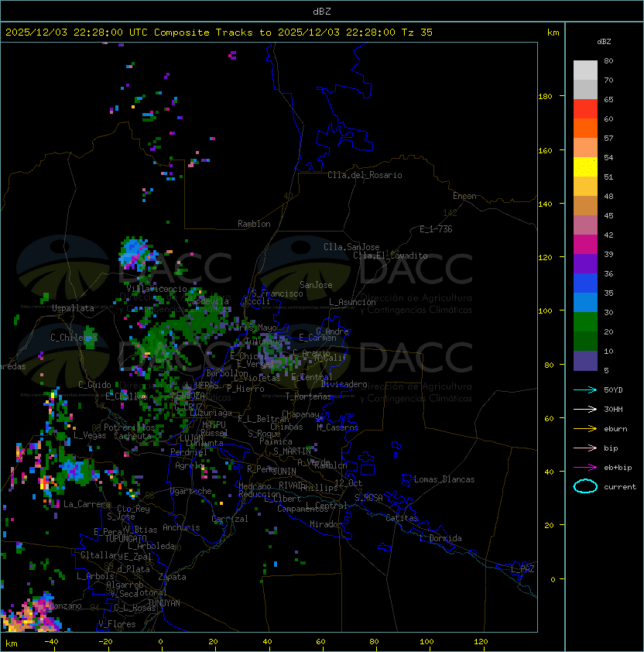The height and width of the screenshot is (652, 644).
Task: Click the current legend label
Action: click(x=620, y=487)
